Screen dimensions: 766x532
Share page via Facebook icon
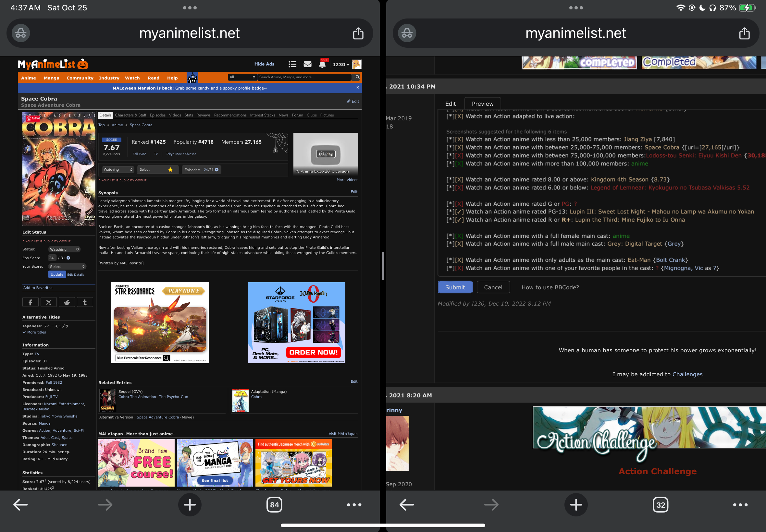point(30,302)
